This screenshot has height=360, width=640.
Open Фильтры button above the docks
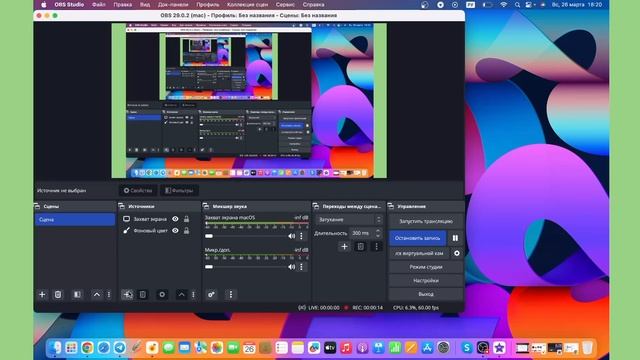coord(179,190)
